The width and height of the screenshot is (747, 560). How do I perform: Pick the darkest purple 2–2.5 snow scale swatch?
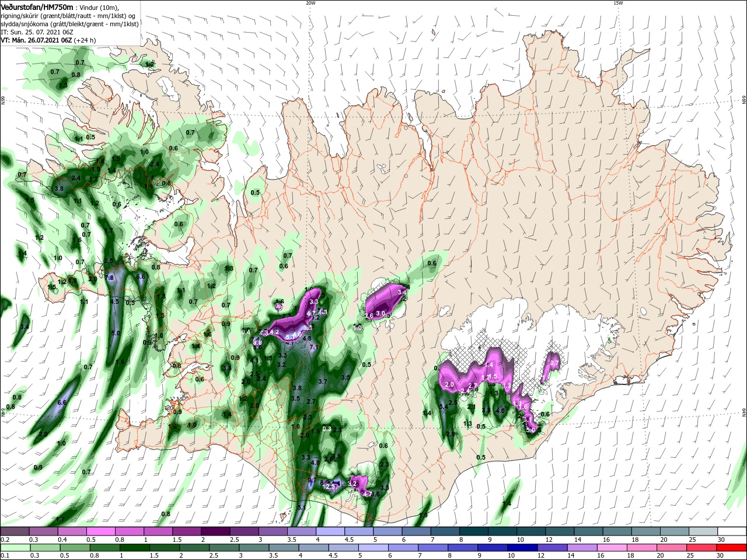pyautogui.click(x=215, y=531)
